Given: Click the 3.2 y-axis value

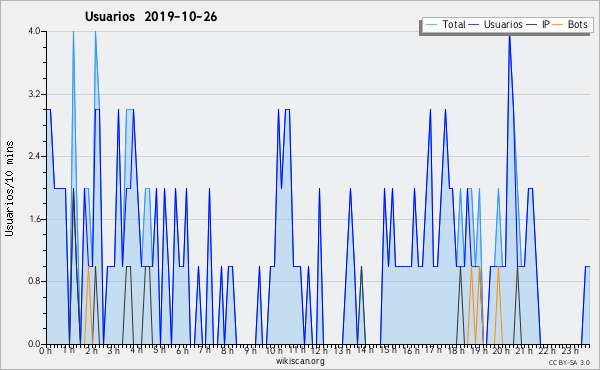Looking at the screenshot, I should (34, 94).
